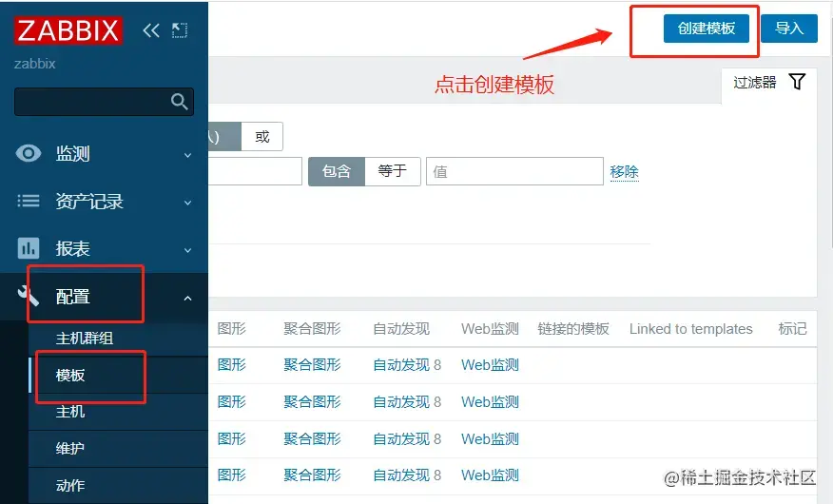833x504 pixels.
Task: Click 图形 link in first row
Action: point(232,365)
